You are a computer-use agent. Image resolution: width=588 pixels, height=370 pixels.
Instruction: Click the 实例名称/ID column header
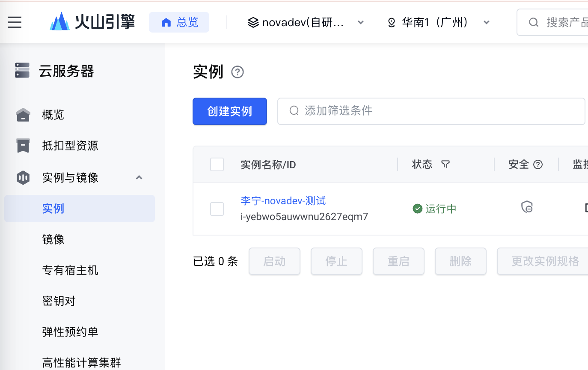click(268, 165)
